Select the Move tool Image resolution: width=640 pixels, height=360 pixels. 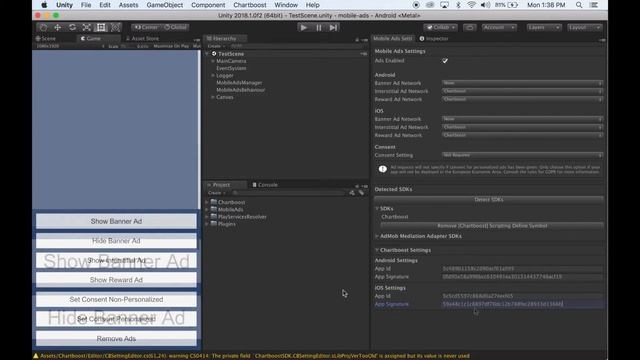tap(58, 27)
